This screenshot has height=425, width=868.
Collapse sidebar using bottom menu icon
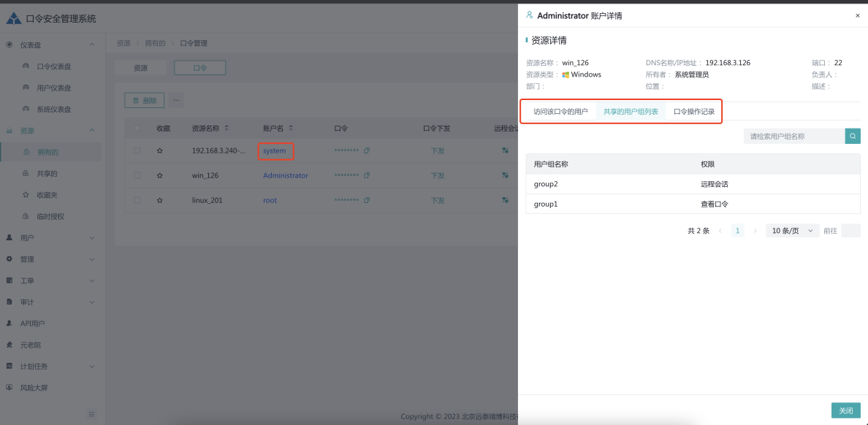91,414
